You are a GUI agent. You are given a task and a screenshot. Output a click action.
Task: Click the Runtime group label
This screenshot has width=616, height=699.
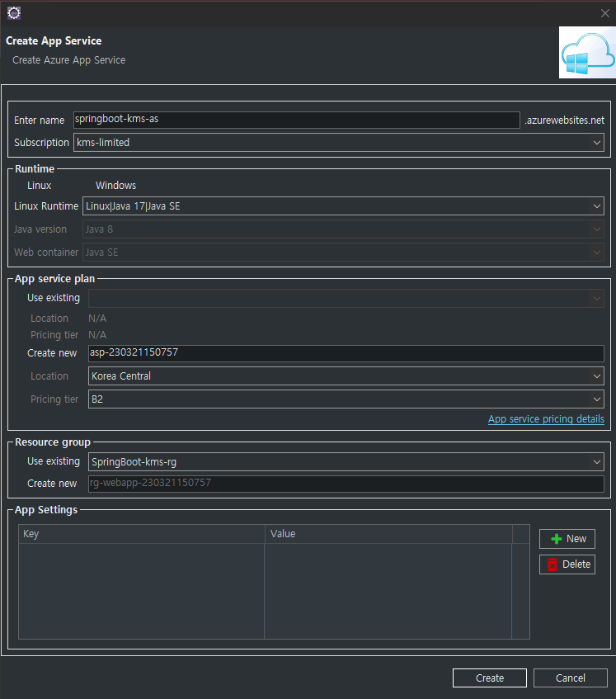(x=35, y=169)
